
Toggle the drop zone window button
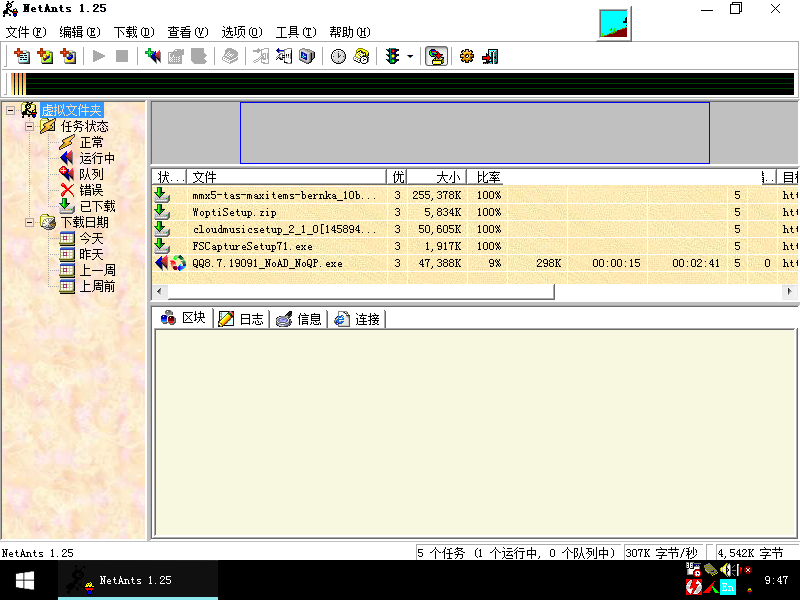click(x=436, y=56)
